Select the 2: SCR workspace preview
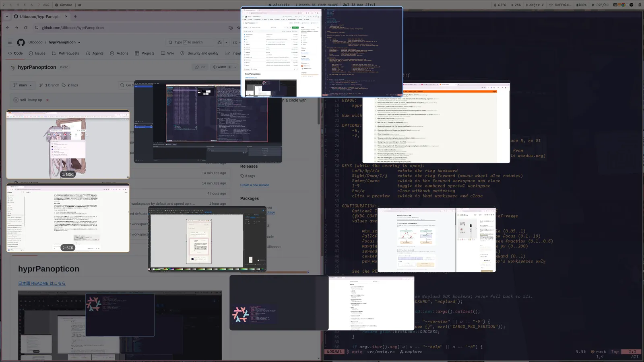644x362 pixels. 68,218
